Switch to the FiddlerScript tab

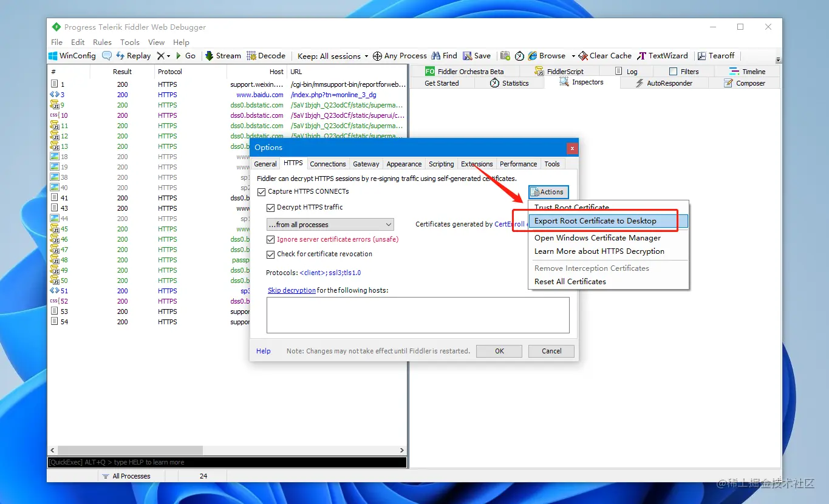[559, 71]
